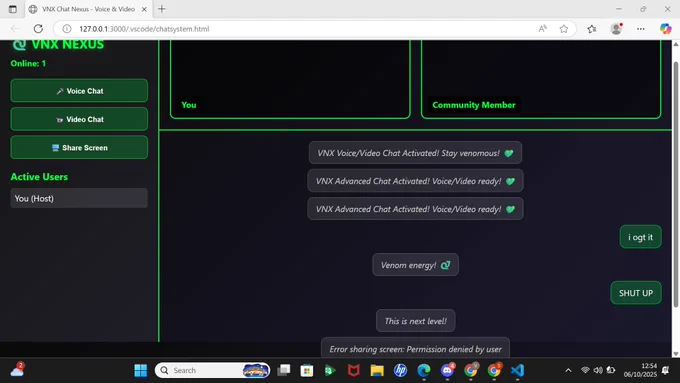680x383 pixels.
Task: Click the Error sharing screen message
Action: pos(415,348)
